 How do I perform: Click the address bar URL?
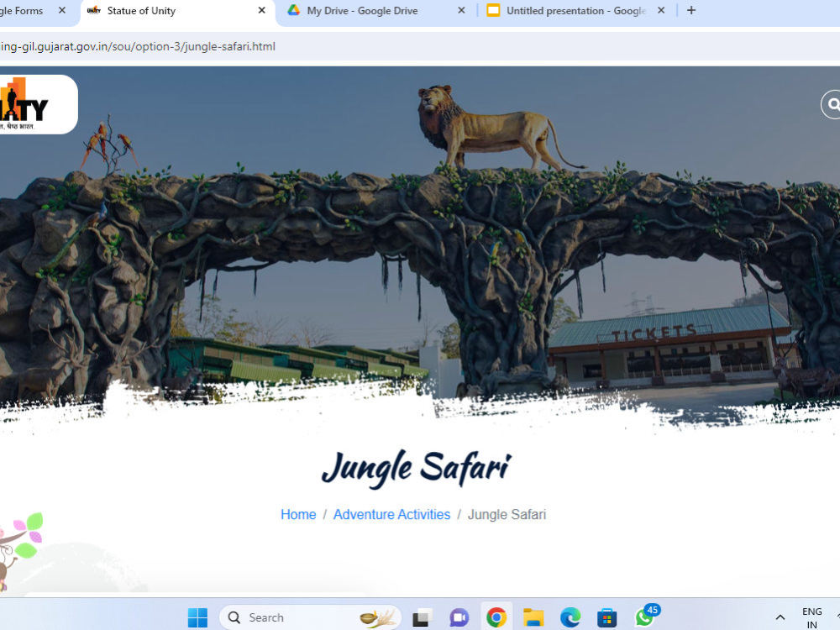[138, 46]
